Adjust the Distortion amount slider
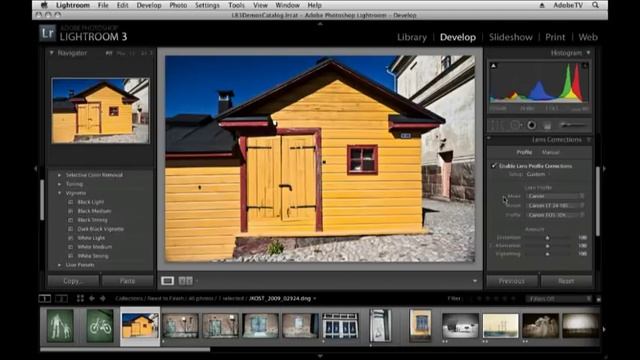Screen dimensions: 640x360 (548, 238)
